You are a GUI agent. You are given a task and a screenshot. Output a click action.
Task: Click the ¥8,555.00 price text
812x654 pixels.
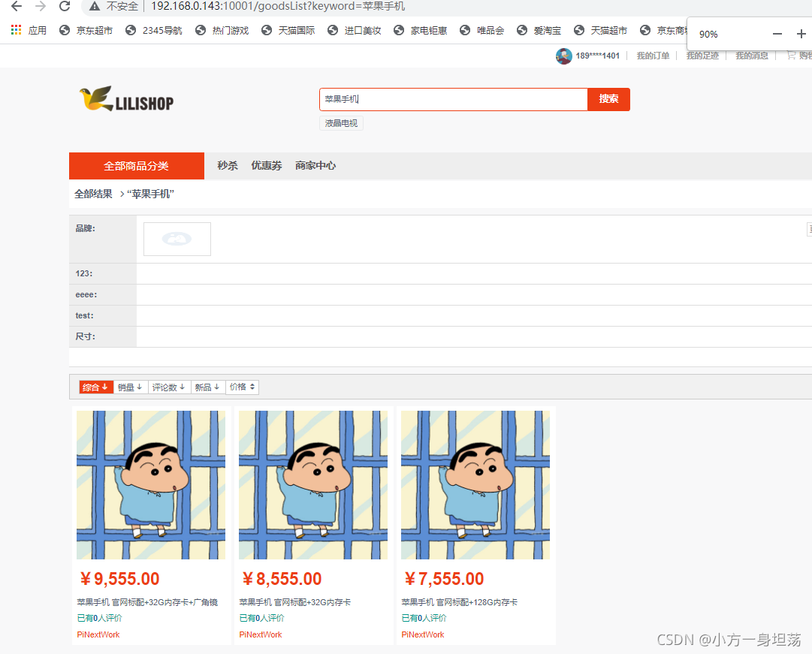coord(282,579)
